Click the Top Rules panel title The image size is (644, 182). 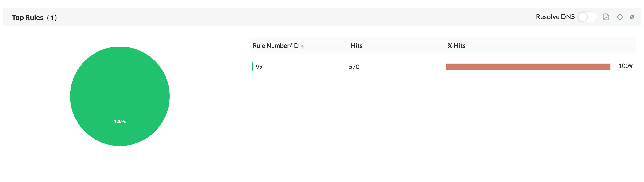[27, 18]
